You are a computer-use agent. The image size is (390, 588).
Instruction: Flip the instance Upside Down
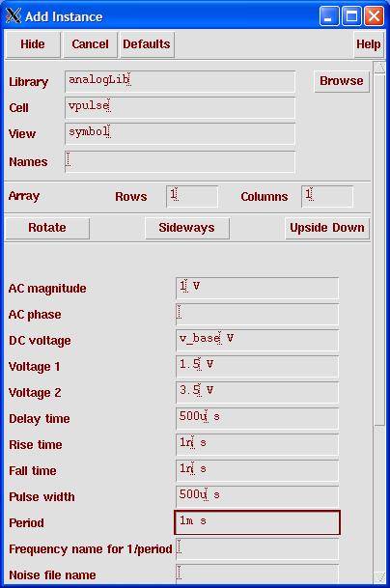coord(327,228)
